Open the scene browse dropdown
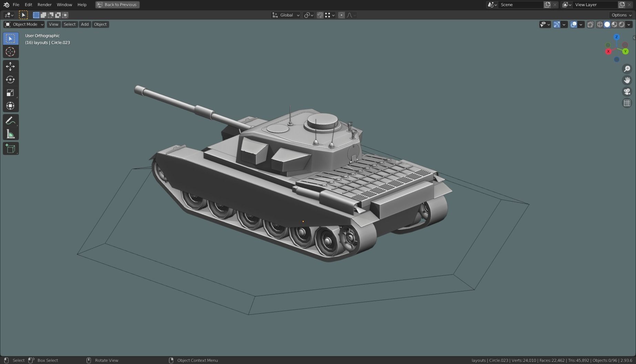The height and width of the screenshot is (364, 636). (492, 4)
